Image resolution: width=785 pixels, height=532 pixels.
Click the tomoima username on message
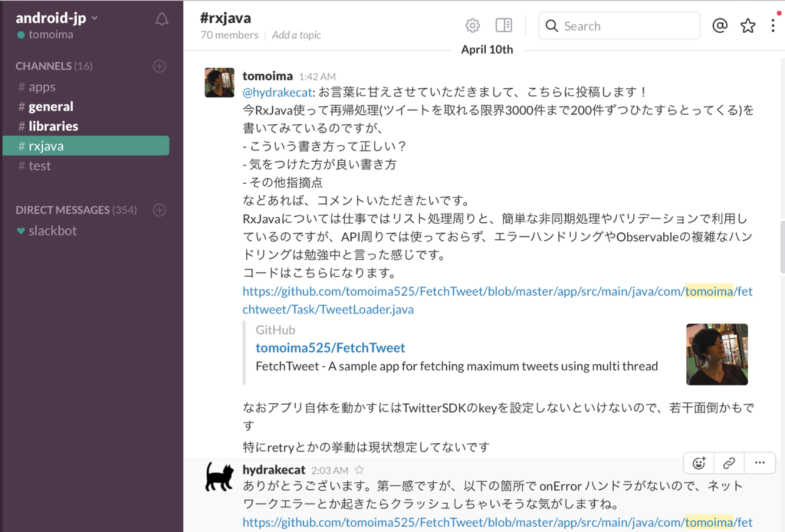tap(268, 75)
